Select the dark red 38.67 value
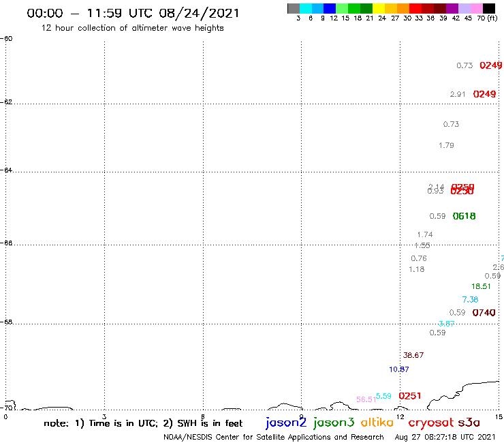This screenshot has width=504, height=443. [x=413, y=355]
